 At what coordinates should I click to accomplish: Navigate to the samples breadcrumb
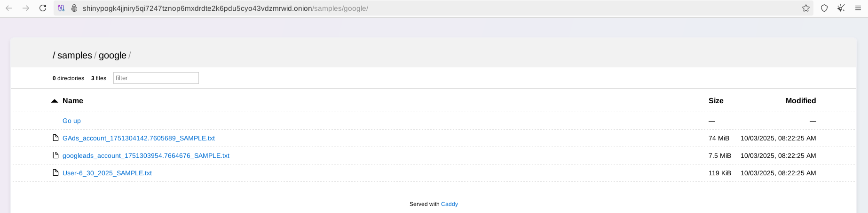coord(74,56)
